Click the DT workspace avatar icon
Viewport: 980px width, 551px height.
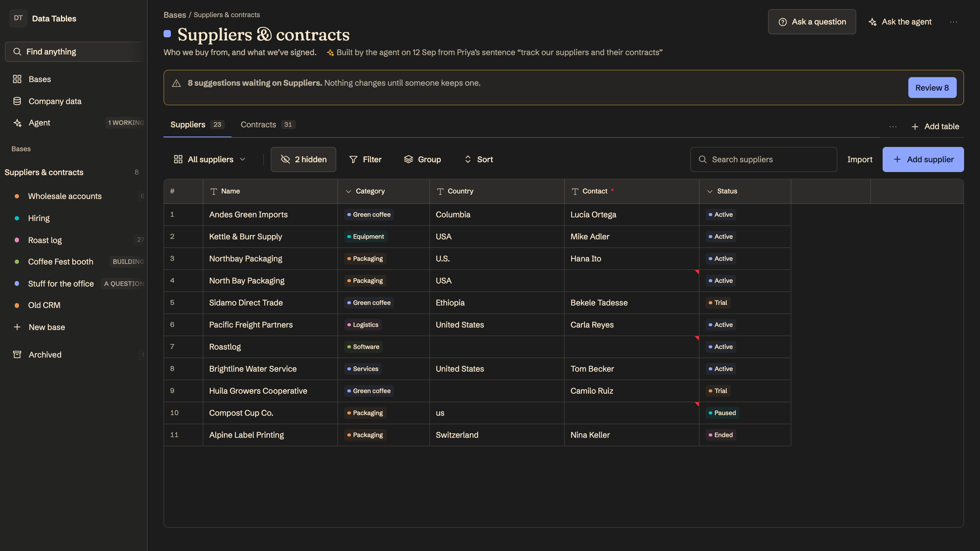coord(18,18)
